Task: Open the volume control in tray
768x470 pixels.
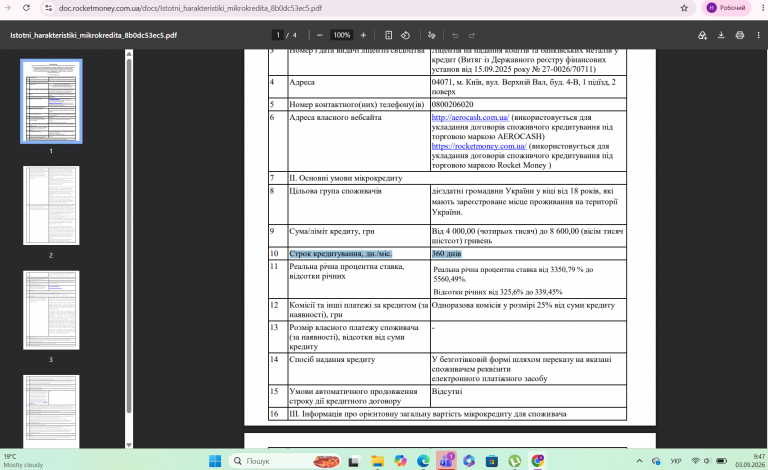Action: [707, 461]
